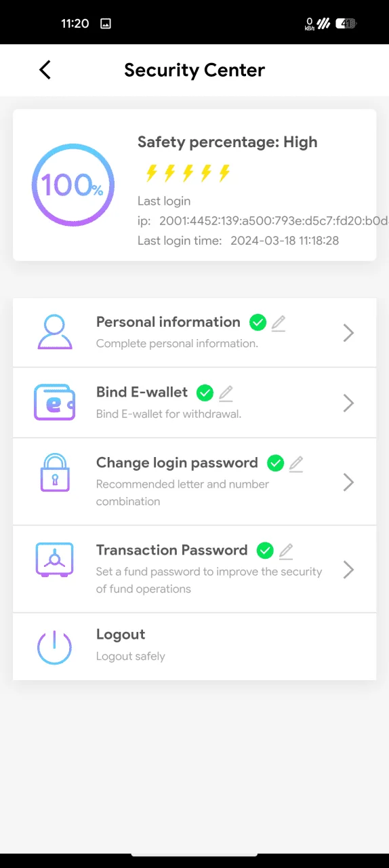Open Bind E-wallet via its chevron arrow

coord(348,403)
